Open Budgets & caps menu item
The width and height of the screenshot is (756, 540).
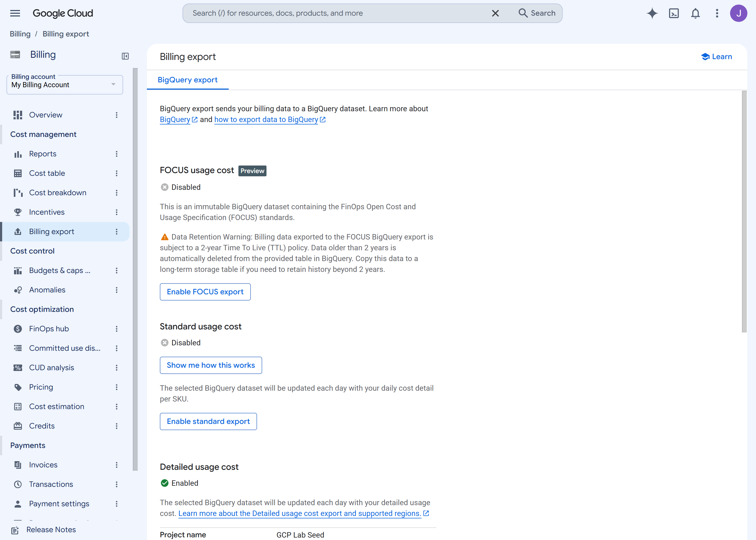(x=59, y=271)
